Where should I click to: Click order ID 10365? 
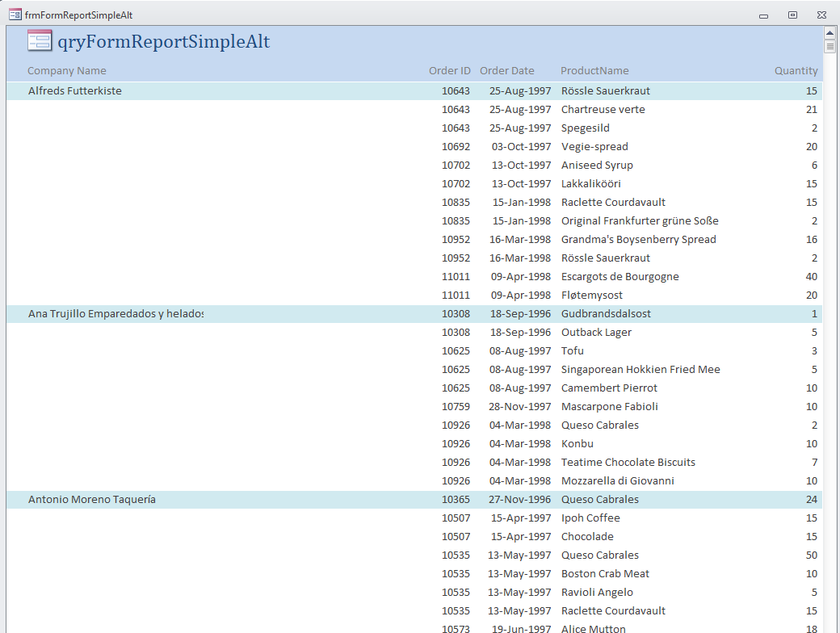click(x=456, y=500)
